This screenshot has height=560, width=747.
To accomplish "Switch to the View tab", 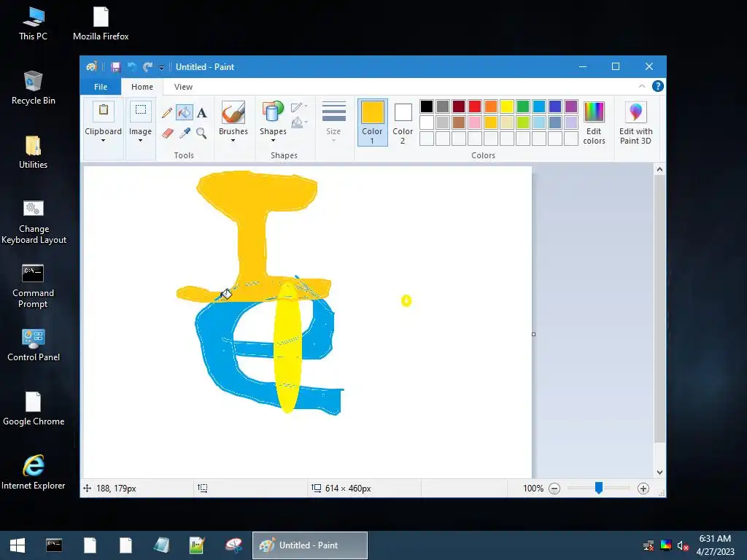I will point(183,87).
